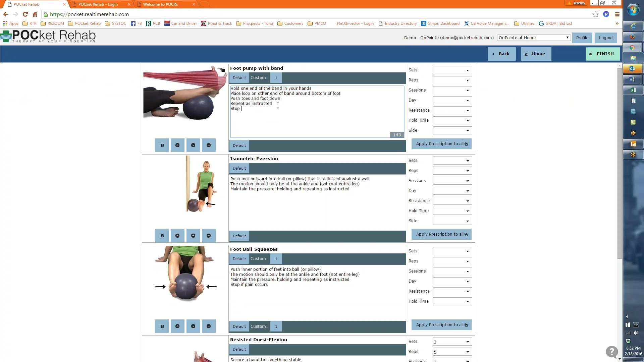
Task: Select bottom Default tab for Isometric Eversion
Action: click(239, 236)
